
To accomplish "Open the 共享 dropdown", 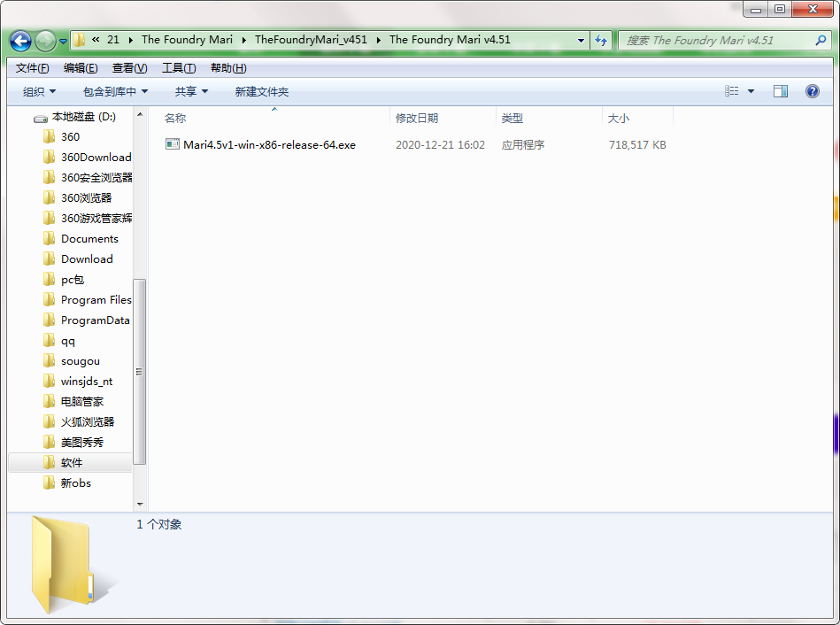I will click(191, 92).
